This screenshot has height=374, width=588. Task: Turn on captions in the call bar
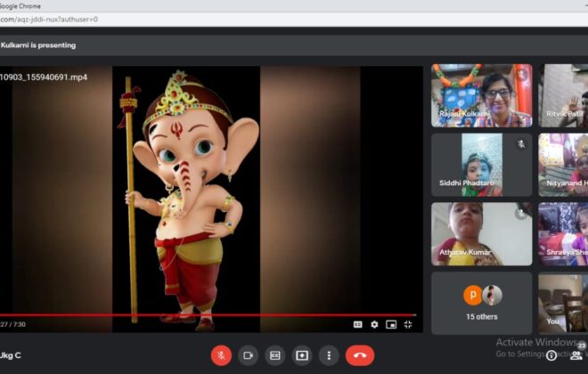coord(275,355)
